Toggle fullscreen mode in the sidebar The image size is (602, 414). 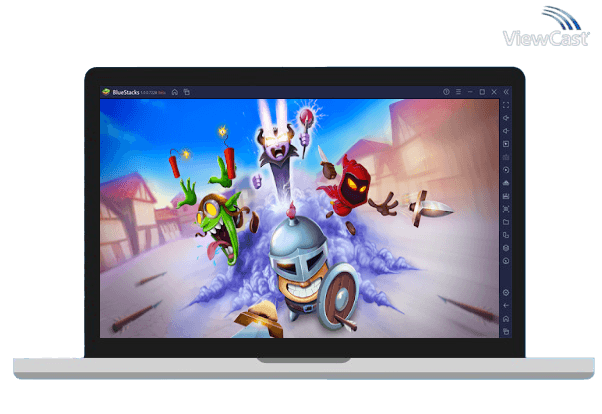coord(506,105)
